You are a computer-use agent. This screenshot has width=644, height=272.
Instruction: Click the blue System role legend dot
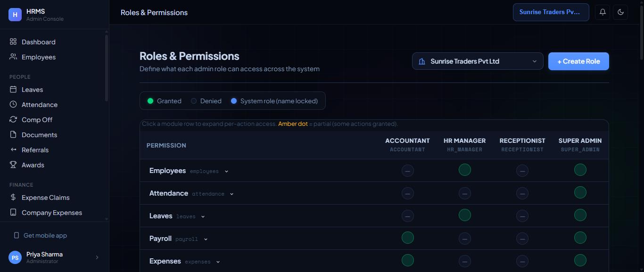click(234, 101)
